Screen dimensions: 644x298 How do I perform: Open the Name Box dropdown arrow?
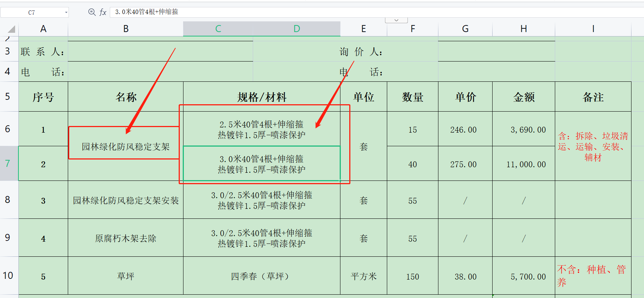(x=66, y=13)
